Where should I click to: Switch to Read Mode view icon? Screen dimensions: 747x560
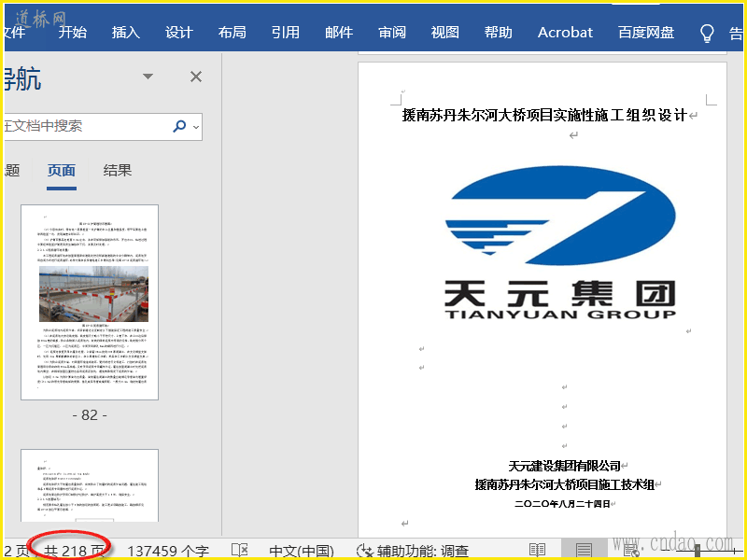[x=538, y=550]
